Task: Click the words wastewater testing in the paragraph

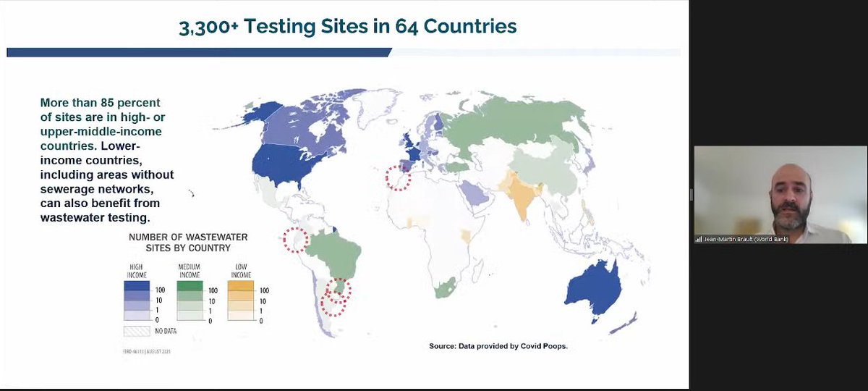Action: pyautogui.click(x=95, y=216)
